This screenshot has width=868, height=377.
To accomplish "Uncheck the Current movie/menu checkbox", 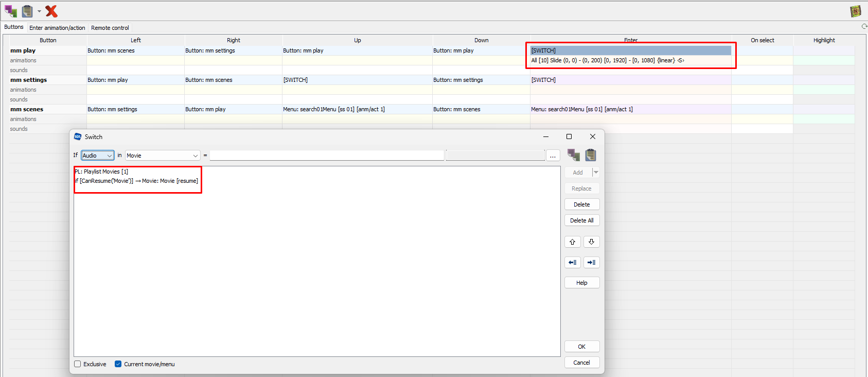I will 118,364.
